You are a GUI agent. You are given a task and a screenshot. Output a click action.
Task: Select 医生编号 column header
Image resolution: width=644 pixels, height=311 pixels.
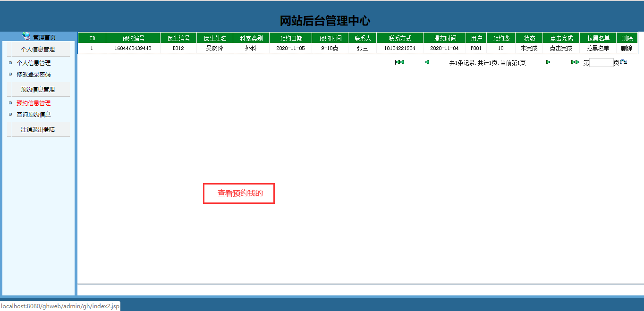178,38
